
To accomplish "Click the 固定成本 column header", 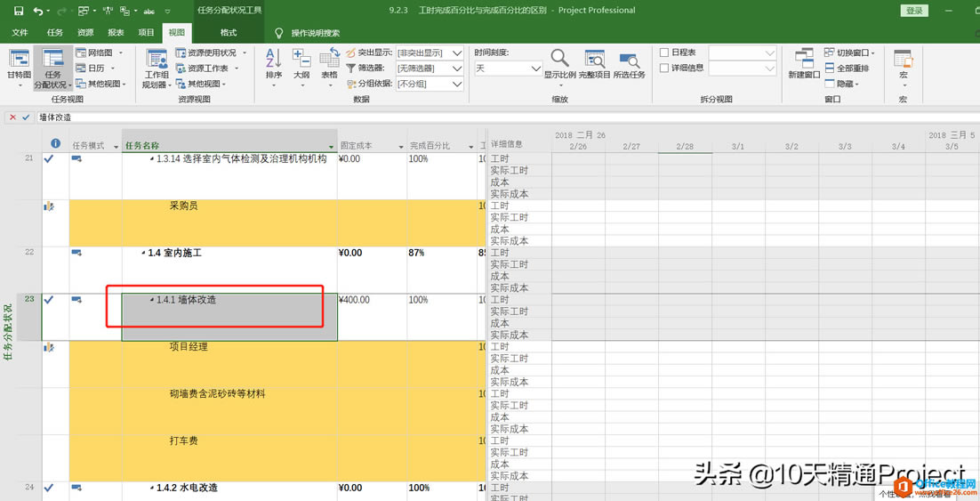I will pyautogui.click(x=372, y=141).
